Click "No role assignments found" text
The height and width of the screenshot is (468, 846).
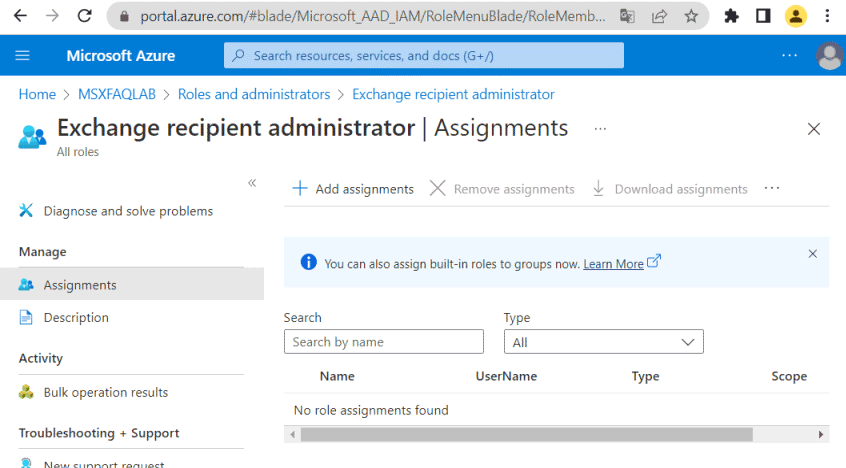click(x=371, y=410)
